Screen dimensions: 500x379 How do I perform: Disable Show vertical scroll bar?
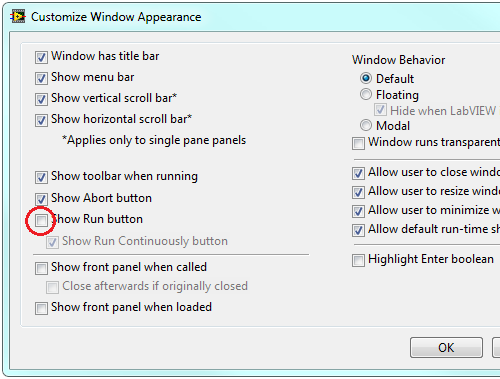tap(41, 99)
